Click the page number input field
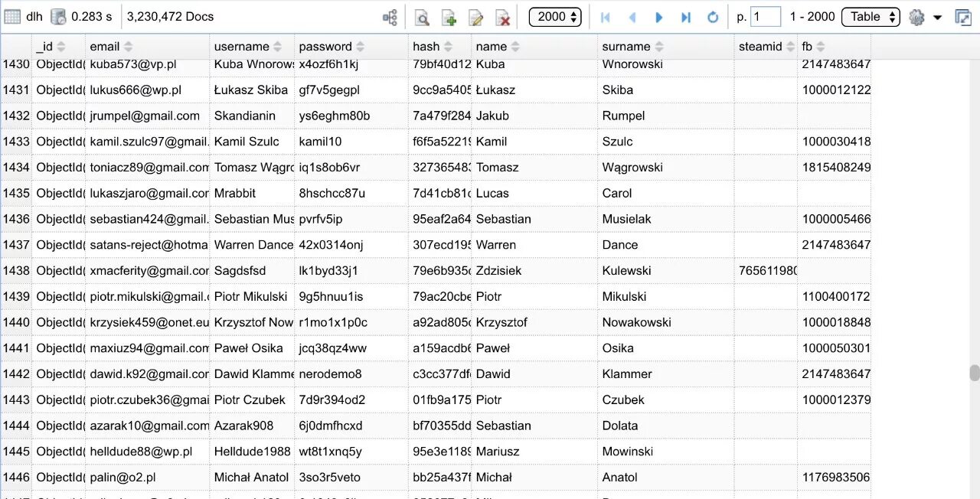Viewport: 980px width, 499px height. [x=766, y=17]
